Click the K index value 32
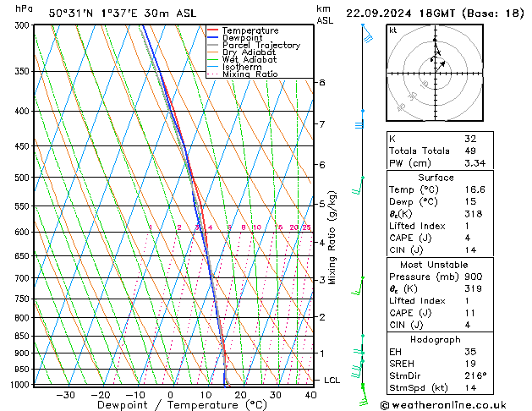 470,139
